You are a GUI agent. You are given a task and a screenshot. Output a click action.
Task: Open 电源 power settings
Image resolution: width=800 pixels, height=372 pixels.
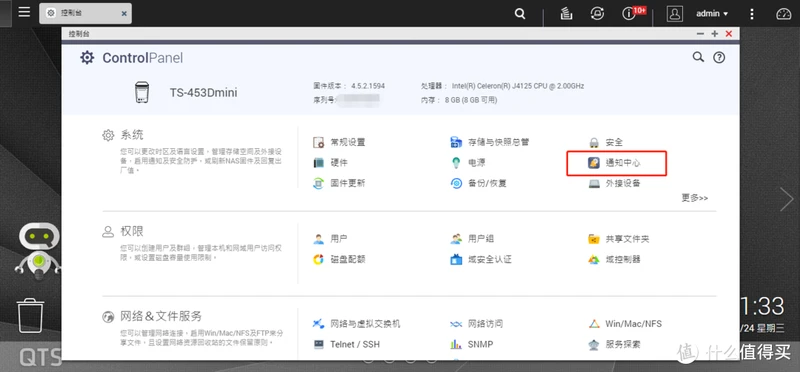click(x=468, y=163)
